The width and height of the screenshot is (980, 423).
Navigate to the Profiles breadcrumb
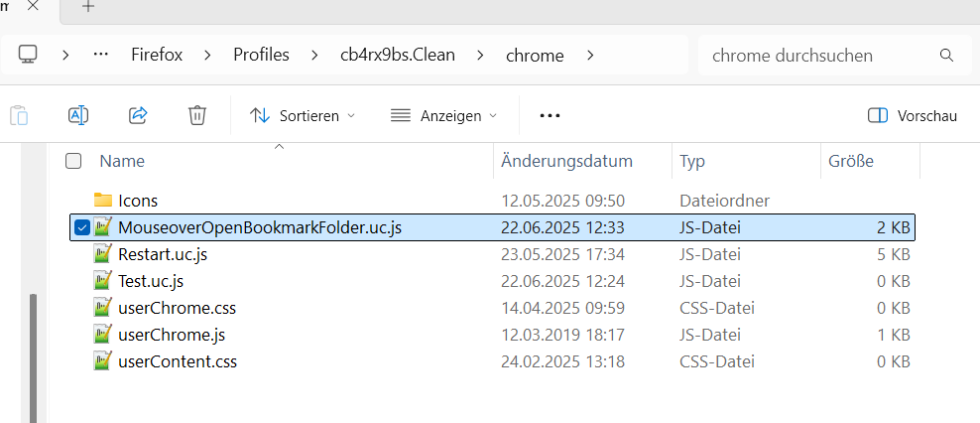coord(261,56)
